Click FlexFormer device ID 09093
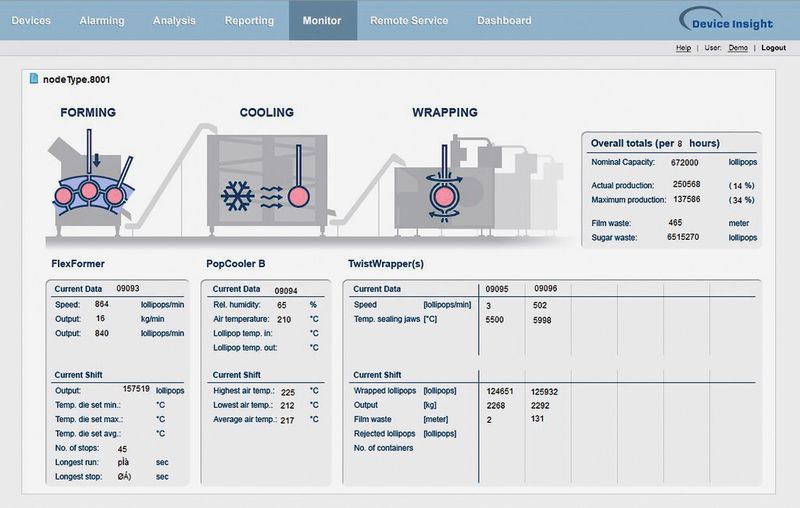 128,288
